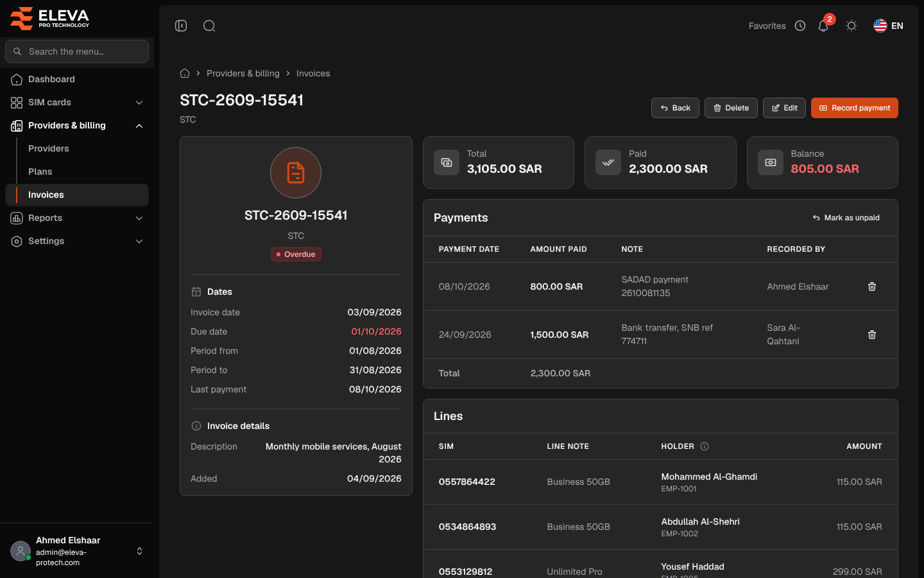Expand the Settings menu
Viewport: 924px width, 578px height.
click(77, 241)
